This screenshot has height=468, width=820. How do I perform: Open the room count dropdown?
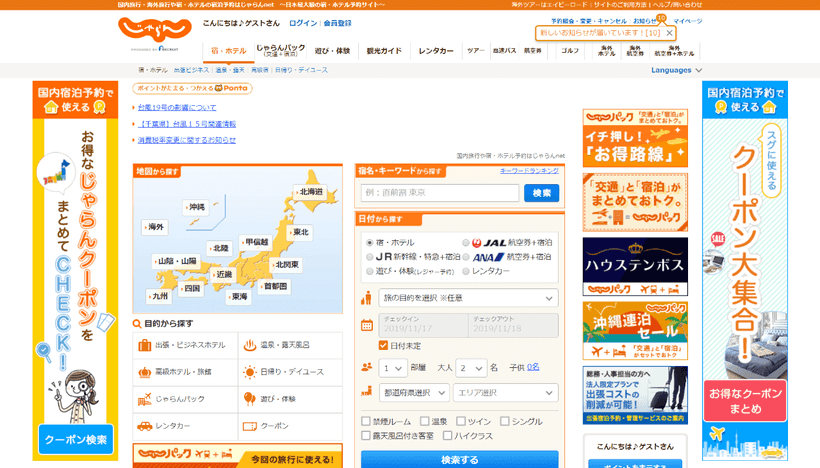[393, 368]
